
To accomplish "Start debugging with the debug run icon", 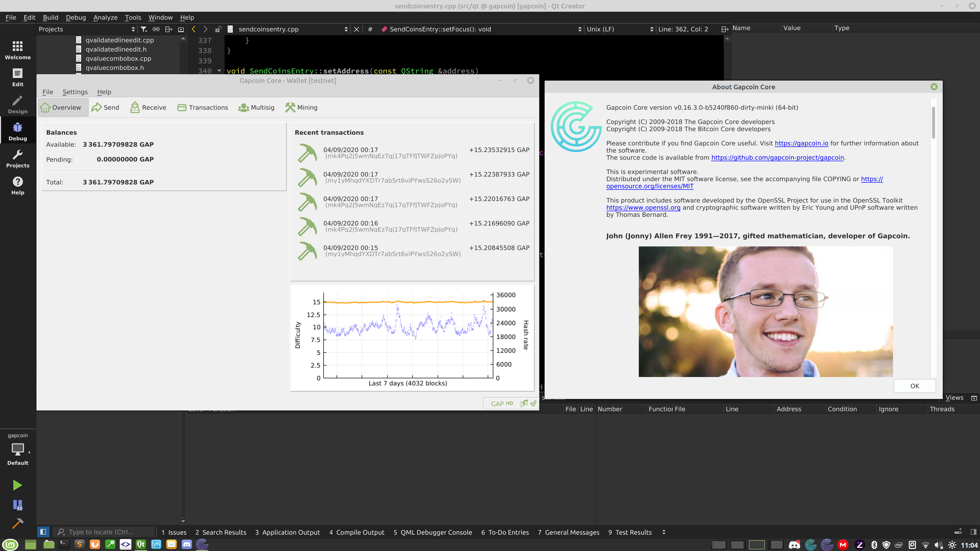I will tap(18, 505).
